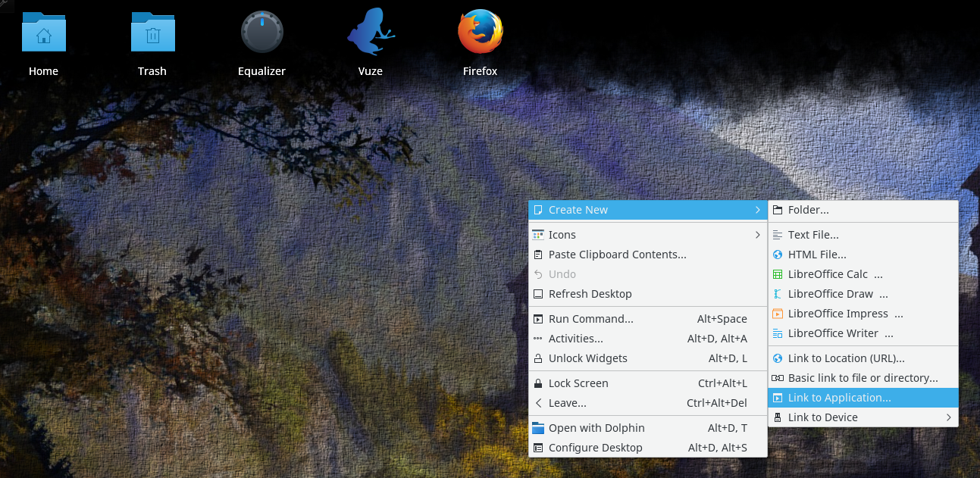Open Activities... from the context menu
This screenshot has height=478, width=980.
(648, 339)
